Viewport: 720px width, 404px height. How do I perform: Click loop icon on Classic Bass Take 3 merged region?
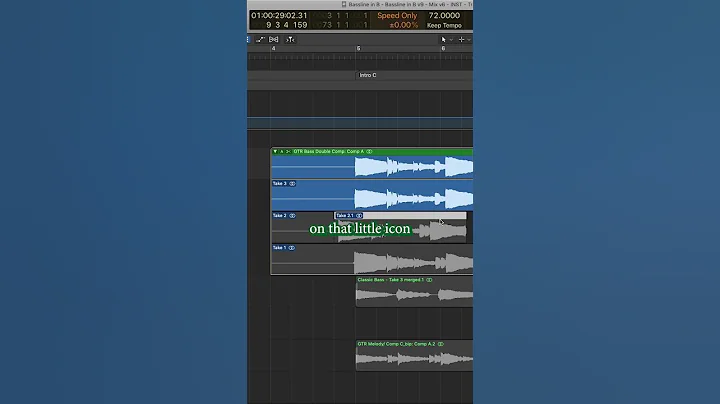point(429,280)
